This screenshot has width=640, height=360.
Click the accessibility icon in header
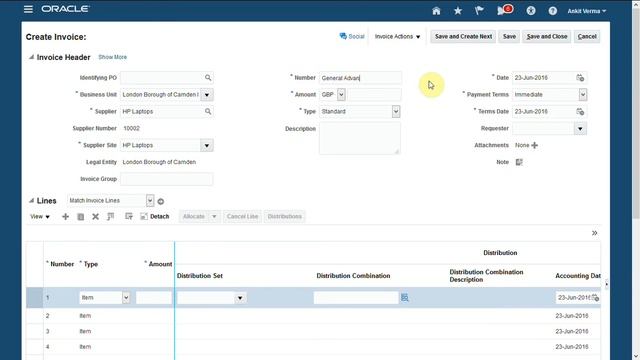531,11
